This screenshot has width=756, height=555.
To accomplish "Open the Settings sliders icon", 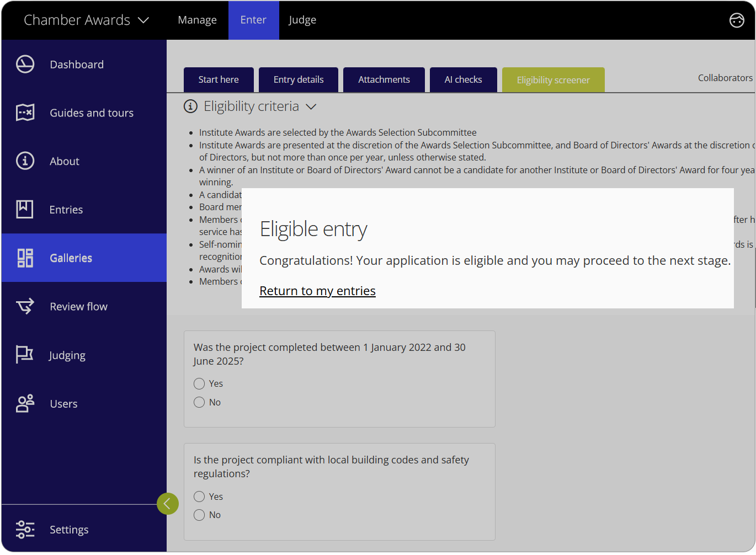I will click(25, 529).
